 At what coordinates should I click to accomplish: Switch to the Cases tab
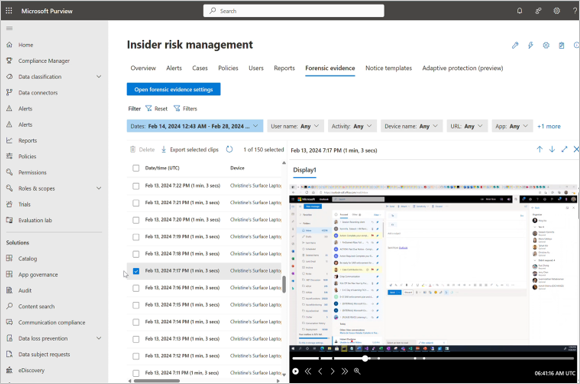click(200, 68)
